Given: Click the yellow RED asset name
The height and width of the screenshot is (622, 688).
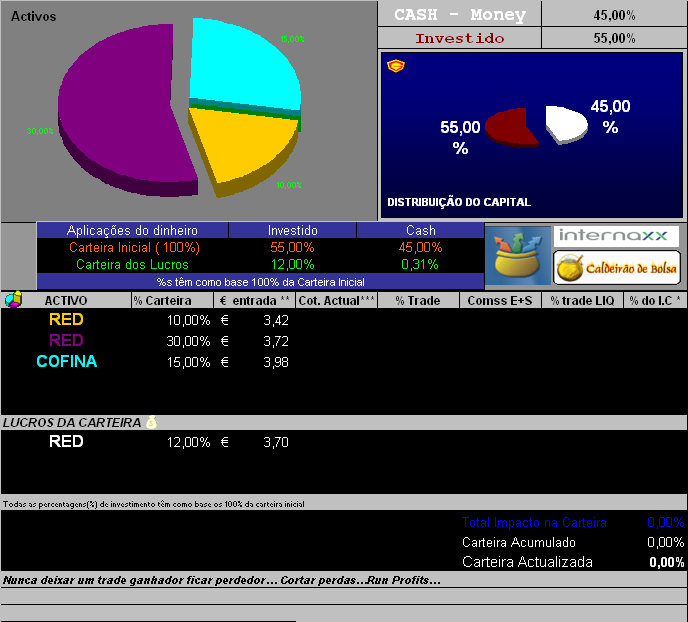Looking at the screenshot, I should (x=66, y=319).
